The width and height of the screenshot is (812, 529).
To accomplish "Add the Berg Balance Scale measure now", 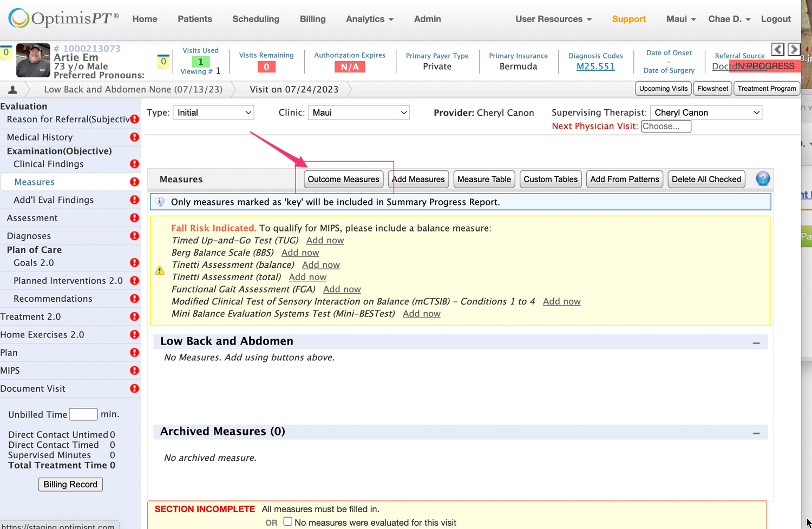I will pos(300,253).
